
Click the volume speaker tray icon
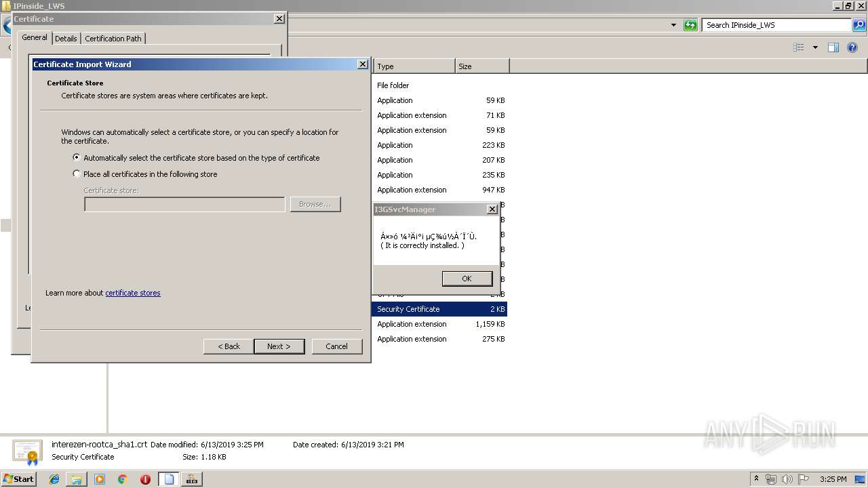787,479
